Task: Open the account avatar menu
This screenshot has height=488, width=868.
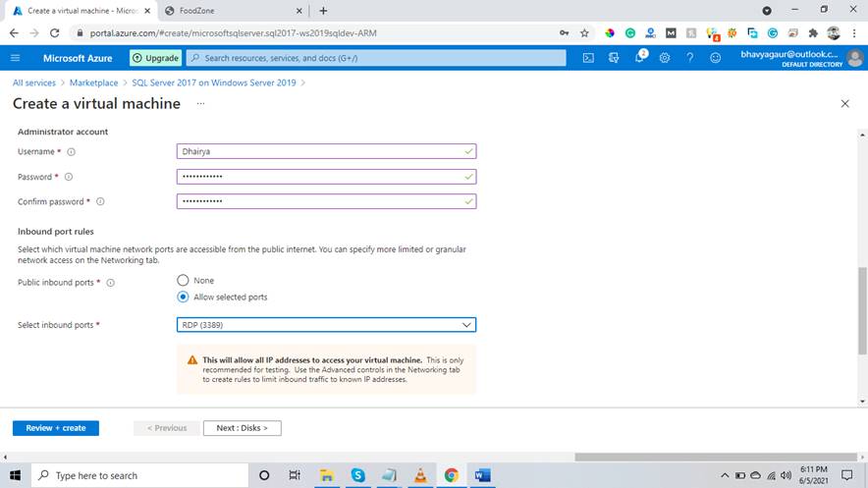Action: pos(854,58)
